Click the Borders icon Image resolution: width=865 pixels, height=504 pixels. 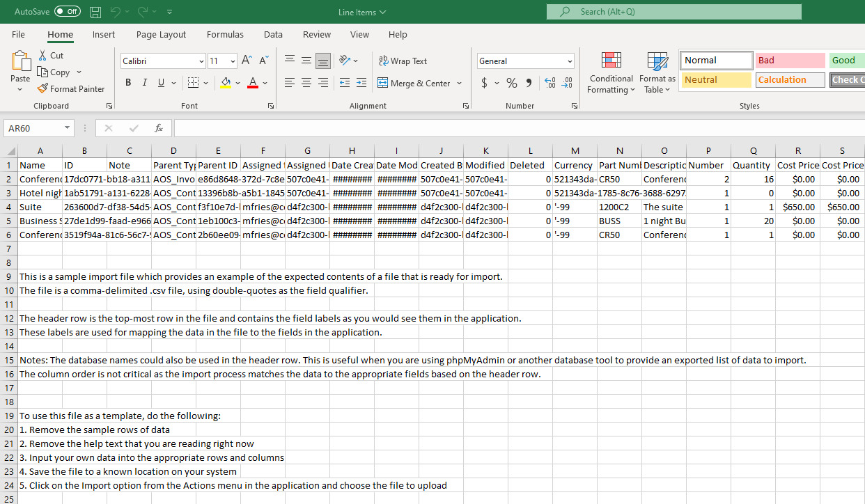(192, 83)
